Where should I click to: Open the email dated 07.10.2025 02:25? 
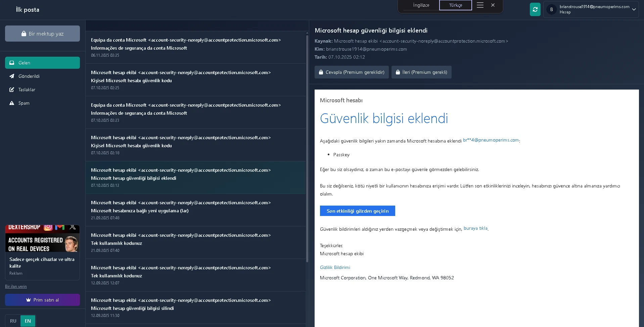pyautogui.click(x=196, y=80)
